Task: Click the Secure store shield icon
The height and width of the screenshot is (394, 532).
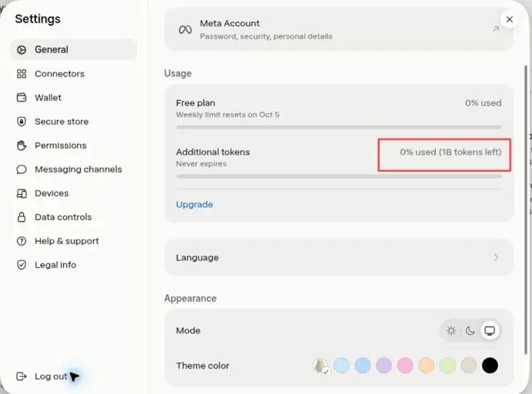Action: (x=21, y=121)
